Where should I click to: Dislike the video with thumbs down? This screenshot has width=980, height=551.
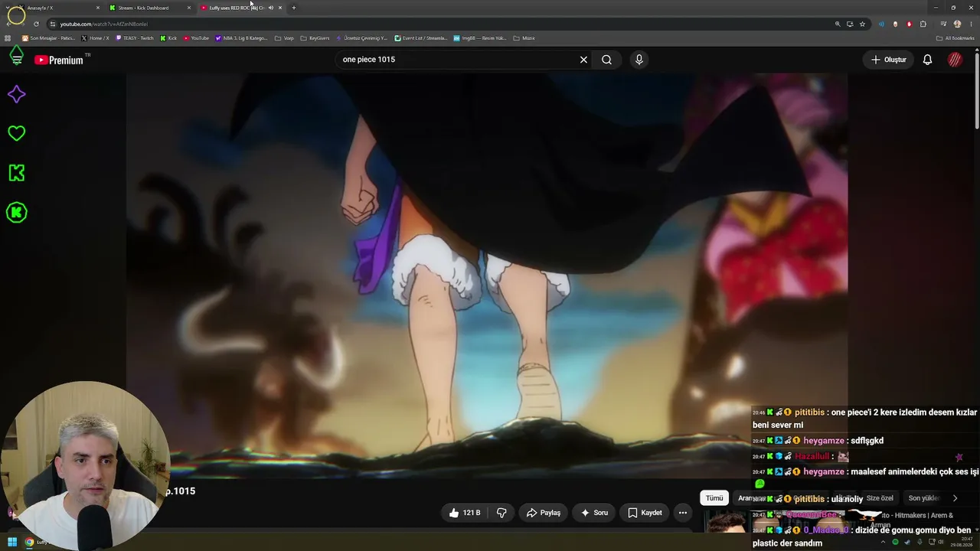pos(501,513)
